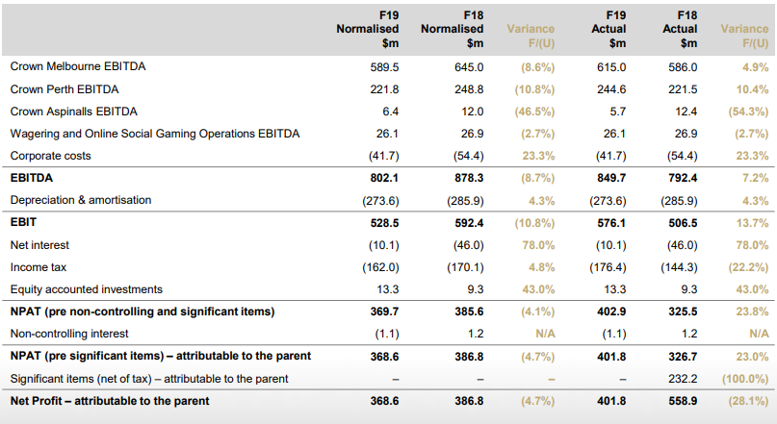777x424 pixels.
Task: Click the Crown Melbourne EBITDA row label
Action: pos(78,66)
